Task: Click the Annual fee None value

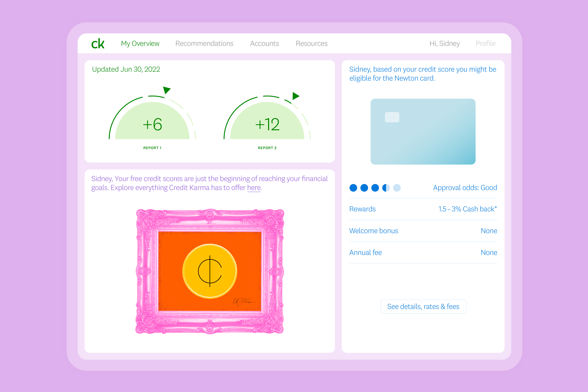Action: [x=489, y=252]
